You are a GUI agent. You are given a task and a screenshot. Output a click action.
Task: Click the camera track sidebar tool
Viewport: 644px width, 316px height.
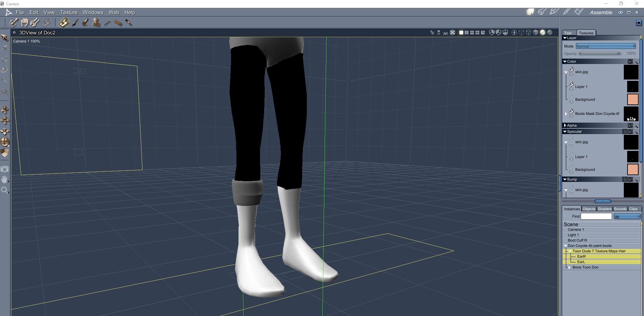[x=5, y=121]
